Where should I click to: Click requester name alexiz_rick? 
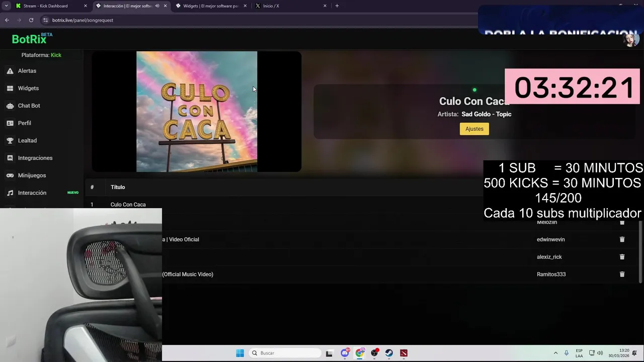tap(549, 257)
